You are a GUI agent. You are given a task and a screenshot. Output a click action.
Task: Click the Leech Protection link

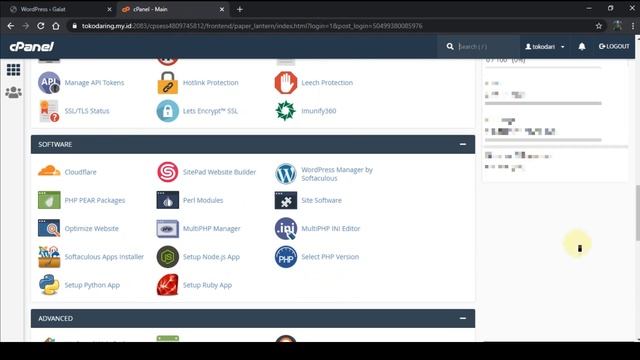[x=327, y=83]
